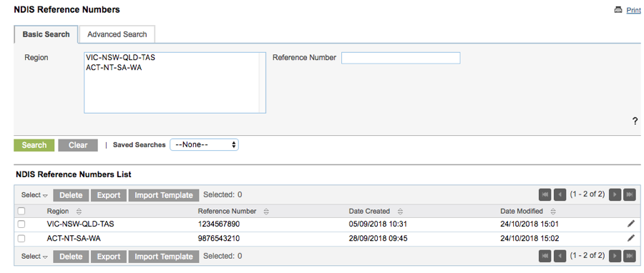Image resolution: width=644 pixels, height=273 pixels.
Task: Click the bottom Export button
Action: click(109, 257)
